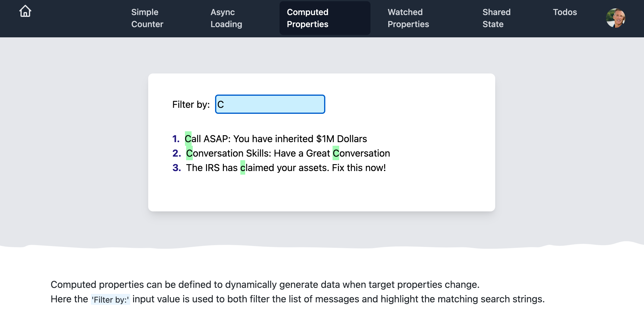Select the Call ASAP message item
The height and width of the screenshot is (321, 644).
tap(276, 139)
